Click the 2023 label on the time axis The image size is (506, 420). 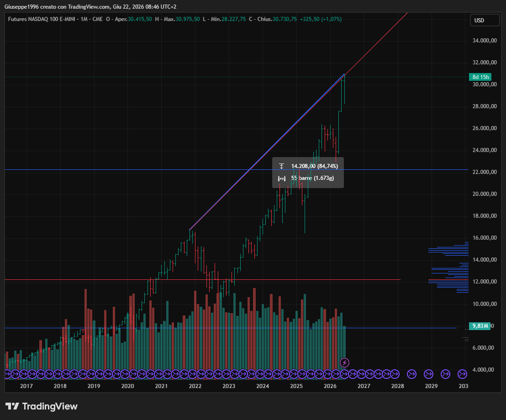229,386
